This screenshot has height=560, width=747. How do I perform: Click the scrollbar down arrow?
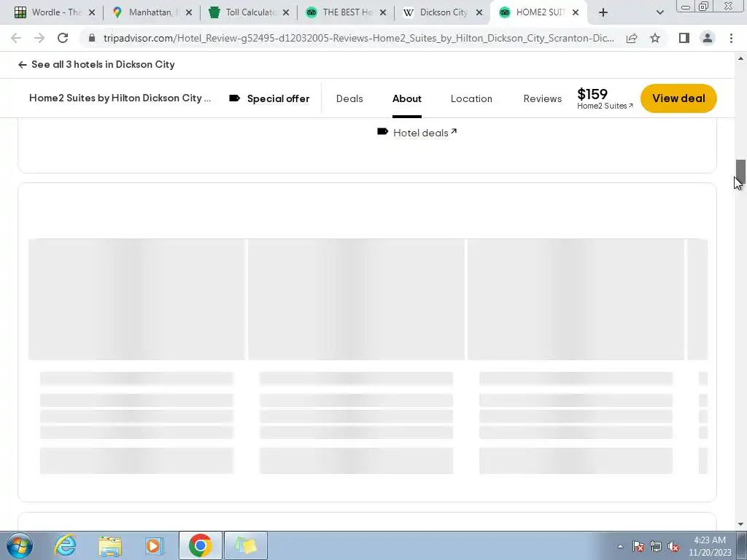click(740, 524)
